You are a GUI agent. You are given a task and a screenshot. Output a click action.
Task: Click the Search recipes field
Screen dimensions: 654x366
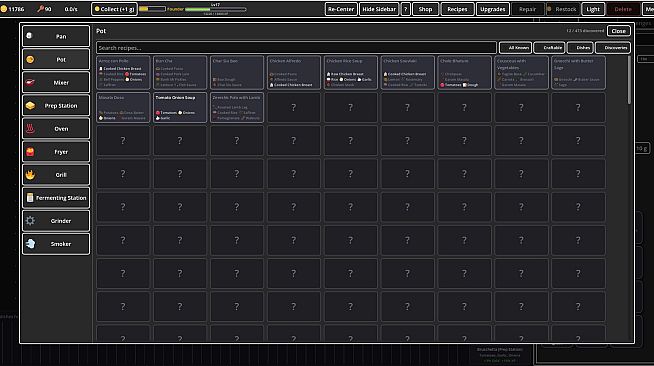pos(296,48)
